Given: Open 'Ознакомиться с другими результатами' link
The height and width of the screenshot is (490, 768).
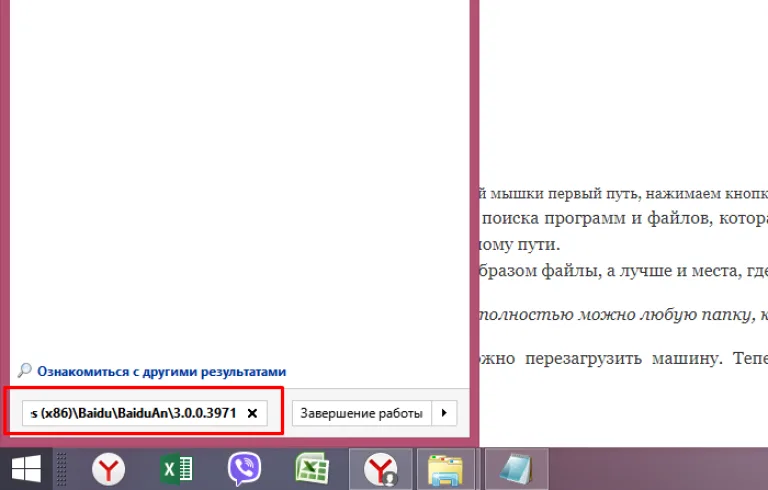Looking at the screenshot, I should pyautogui.click(x=162, y=371).
